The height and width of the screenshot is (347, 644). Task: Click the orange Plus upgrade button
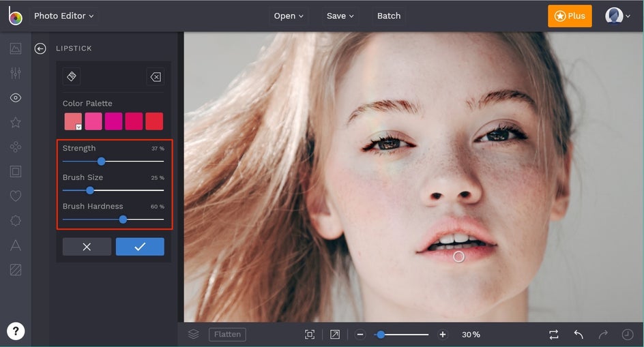(570, 16)
